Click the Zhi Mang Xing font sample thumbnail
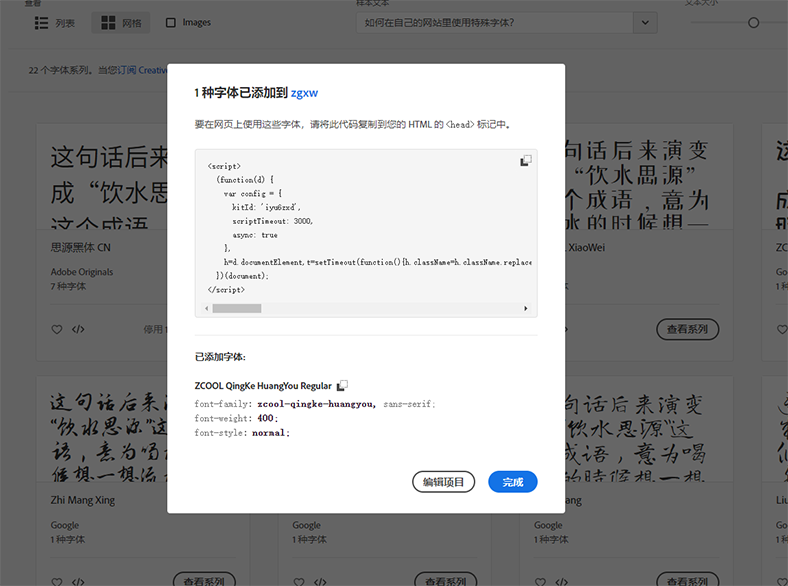This screenshot has width=788, height=586. (x=102, y=430)
